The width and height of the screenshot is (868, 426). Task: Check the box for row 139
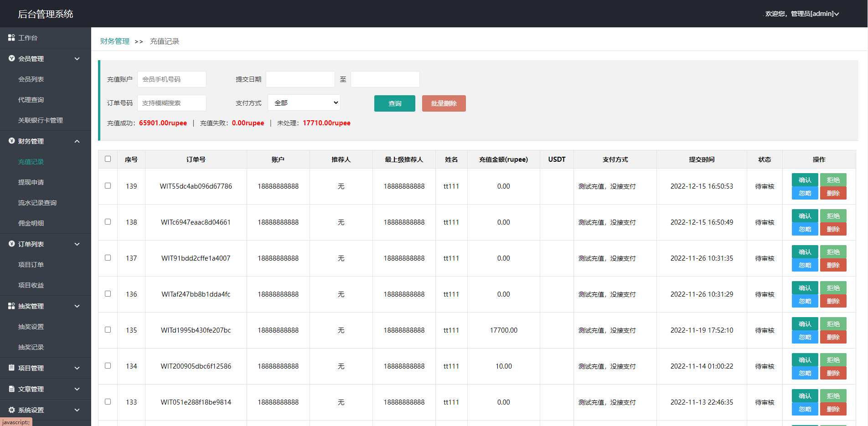pos(108,186)
